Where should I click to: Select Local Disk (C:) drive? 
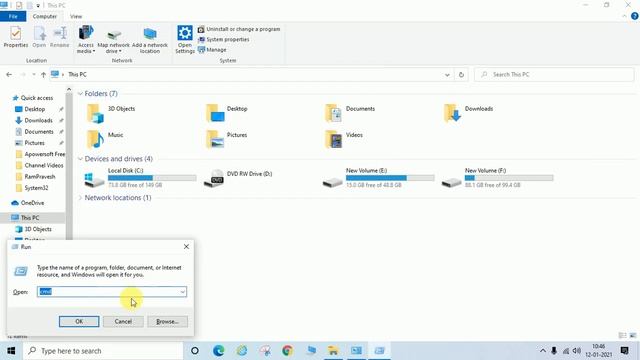coord(140,178)
